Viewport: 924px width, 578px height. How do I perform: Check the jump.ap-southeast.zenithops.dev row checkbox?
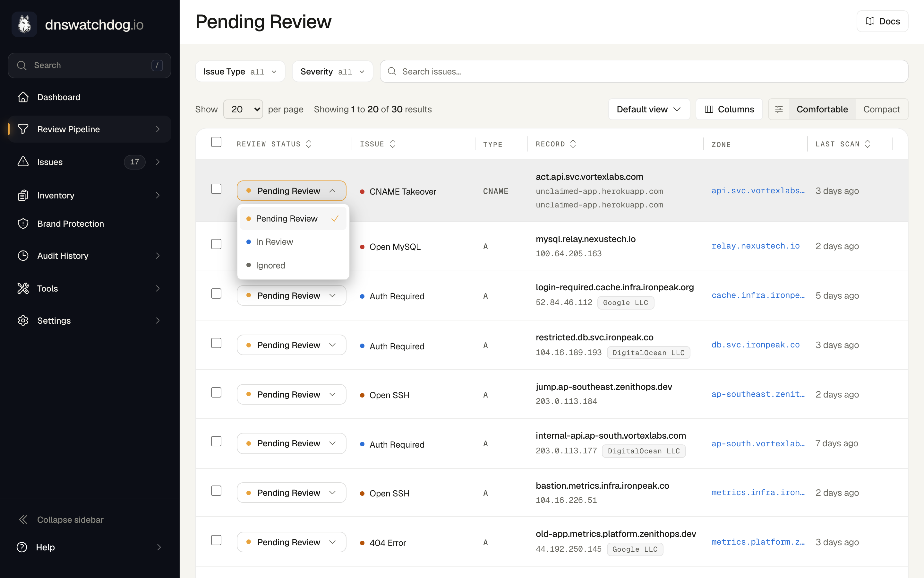coord(216,393)
